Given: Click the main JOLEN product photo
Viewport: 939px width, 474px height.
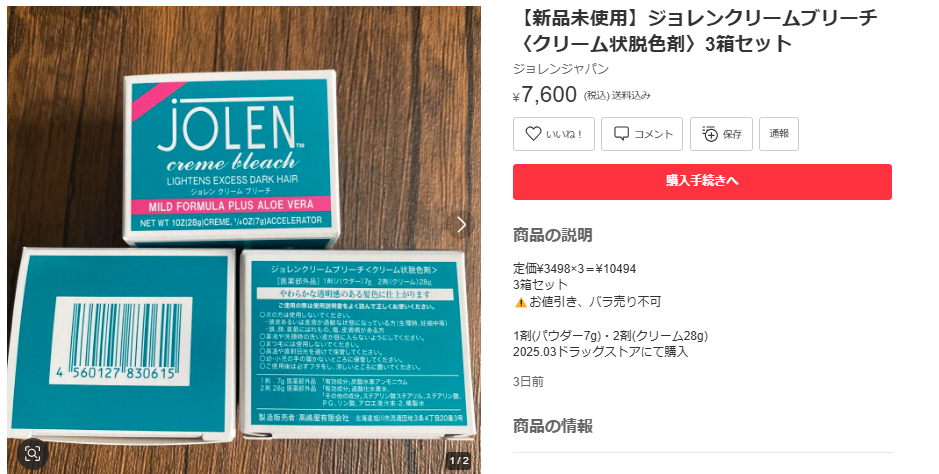Looking at the screenshot, I should point(244,240).
